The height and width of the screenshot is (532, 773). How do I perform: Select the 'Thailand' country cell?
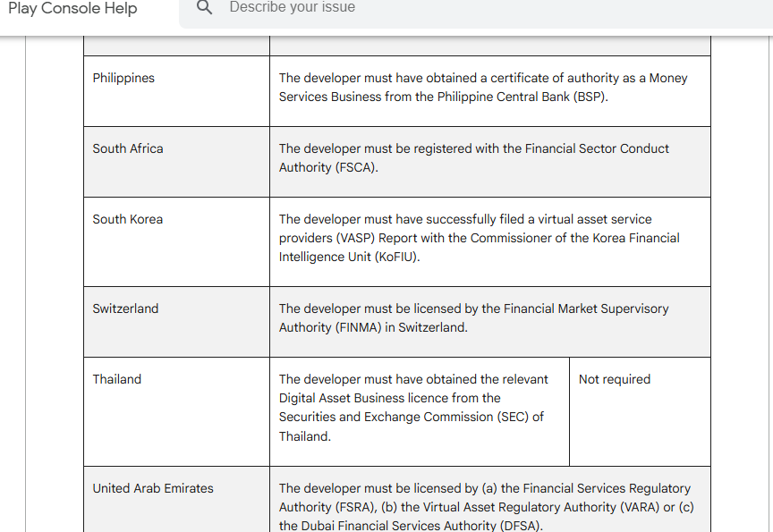click(x=176, y=412)
